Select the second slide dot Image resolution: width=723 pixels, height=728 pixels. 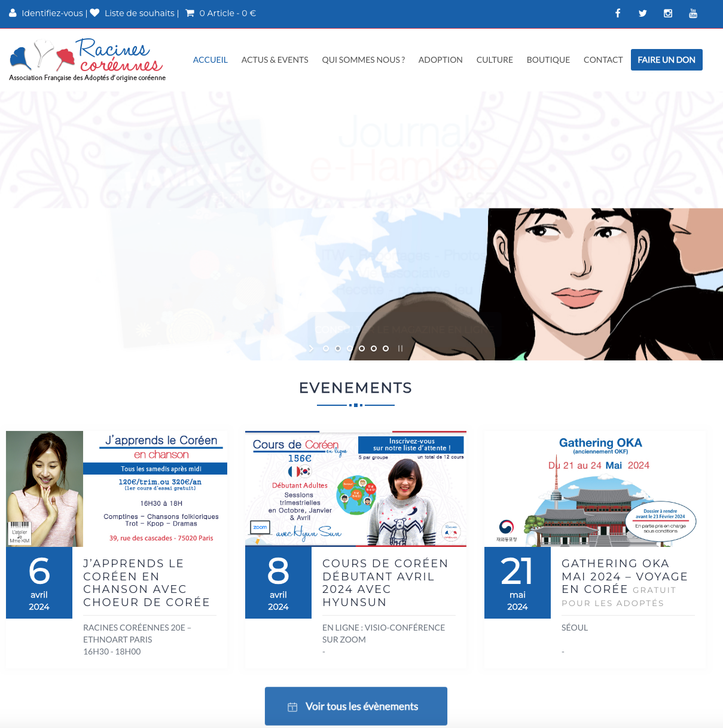pyautogui.click(x=338, y=348)
